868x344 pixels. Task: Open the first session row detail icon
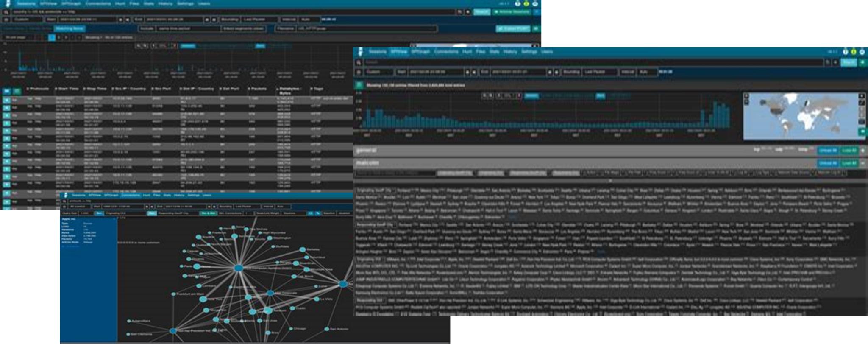[x=6, y=100]
